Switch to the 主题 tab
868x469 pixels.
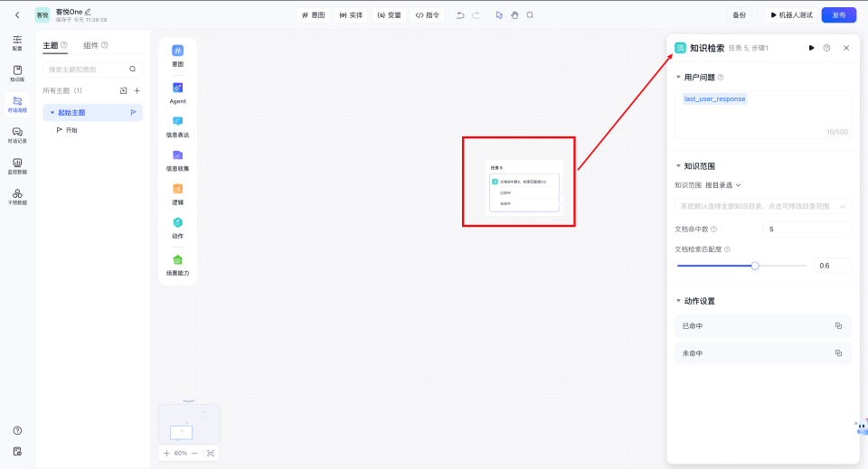coord(51,45)
